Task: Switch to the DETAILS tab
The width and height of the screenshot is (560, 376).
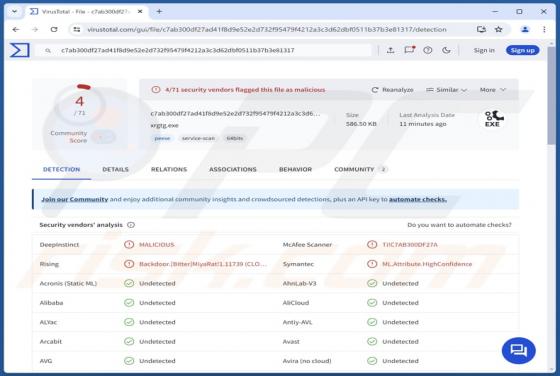Action: point(115,169)
